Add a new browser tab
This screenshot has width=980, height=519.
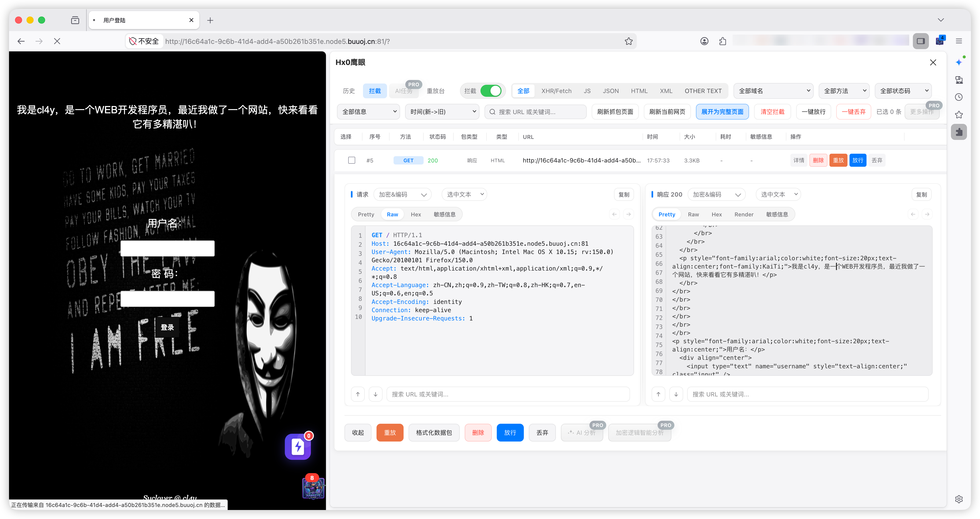coord(210,20)
